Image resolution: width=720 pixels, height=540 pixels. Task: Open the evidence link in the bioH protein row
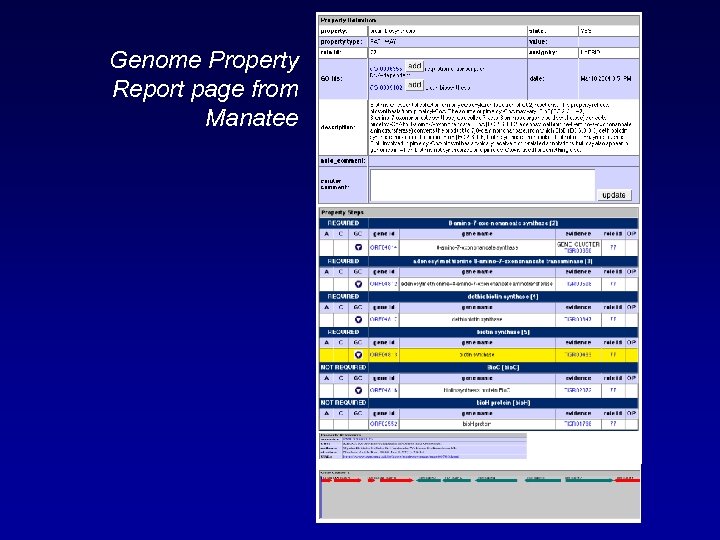[578, 424]
